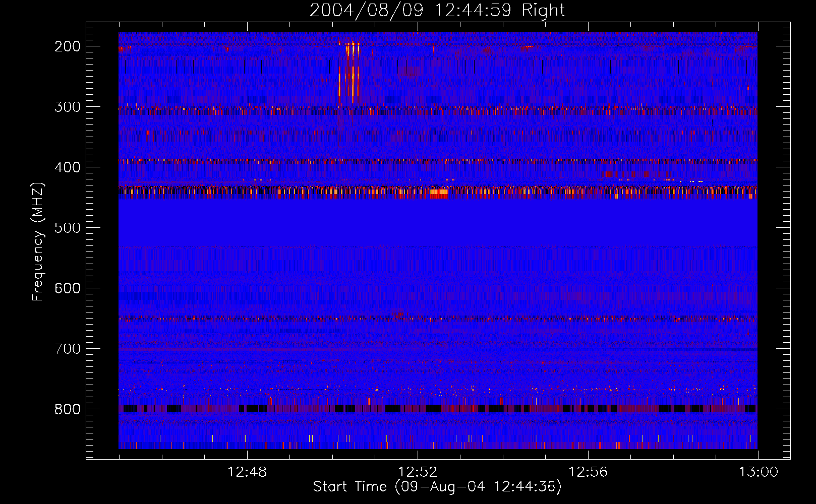Click the 200 frequency tick label
The image size is (816, 504).
(68, 46)
